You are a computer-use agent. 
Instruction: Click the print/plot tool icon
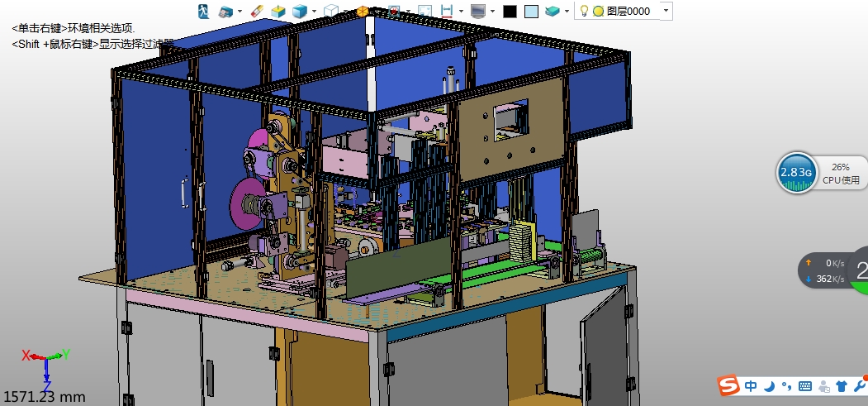pos(225,11)
